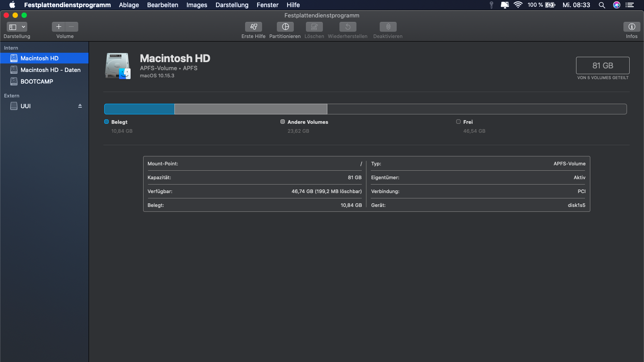Select the UUI external disk
Image resolution: width=644 pixels, height=362 pixels.
(x=25, y=106)
